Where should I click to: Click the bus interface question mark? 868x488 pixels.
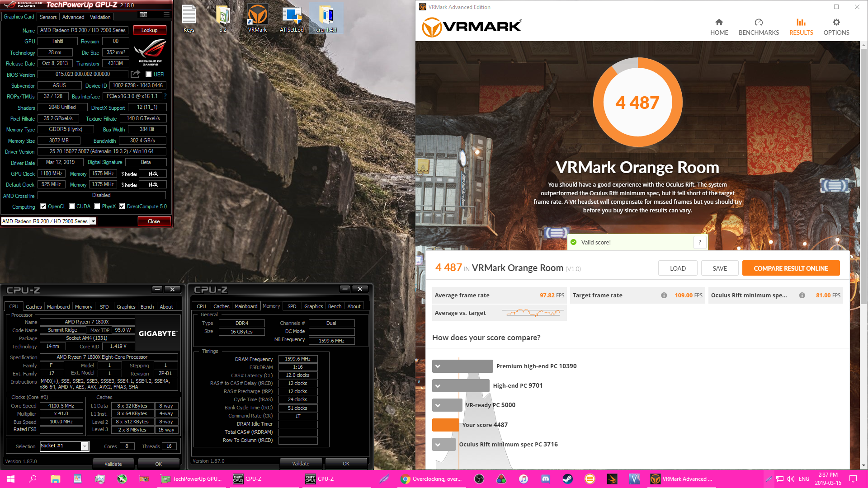[165, 96]
